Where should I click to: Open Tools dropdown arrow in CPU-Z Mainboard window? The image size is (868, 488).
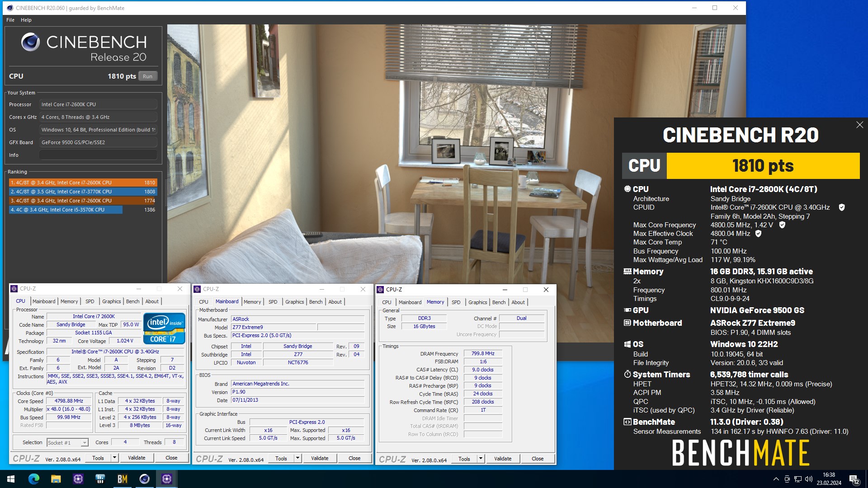tap(297, 458)
